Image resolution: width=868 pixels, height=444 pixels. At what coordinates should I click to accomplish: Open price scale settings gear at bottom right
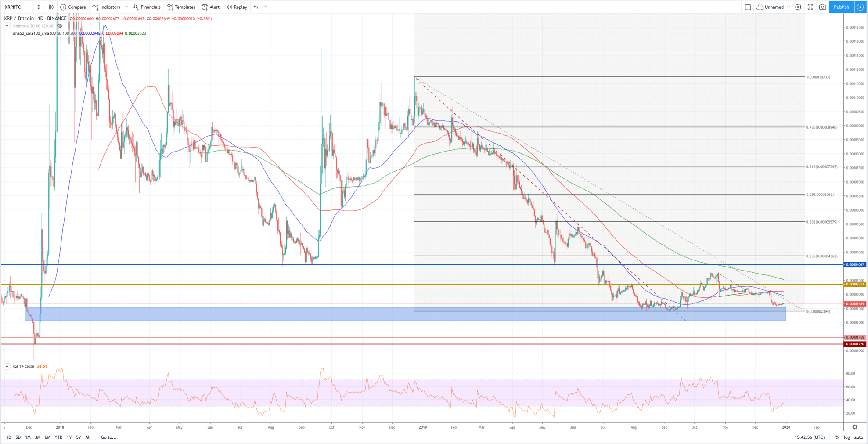tap(855, 427)
